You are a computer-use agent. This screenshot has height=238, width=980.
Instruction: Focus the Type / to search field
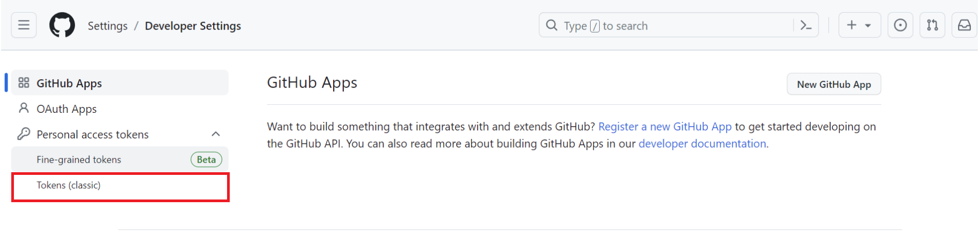pos(669,26)
